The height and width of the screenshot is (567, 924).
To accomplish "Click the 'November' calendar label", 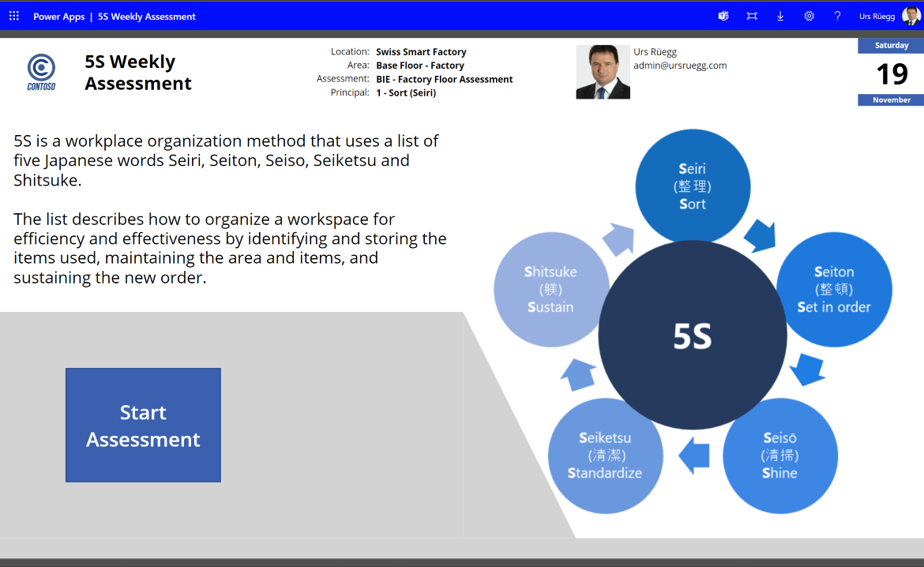I will pyautogui.click(x=891, y=100).
